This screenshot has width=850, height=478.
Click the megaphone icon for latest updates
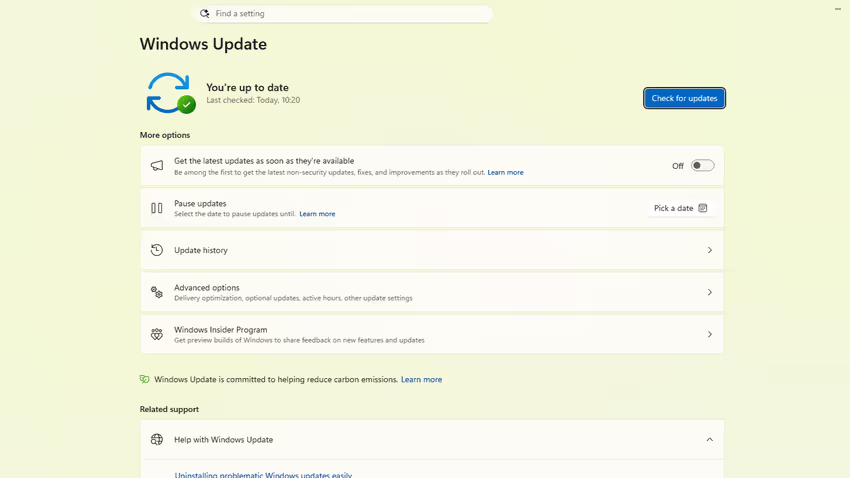click(157, 166)
